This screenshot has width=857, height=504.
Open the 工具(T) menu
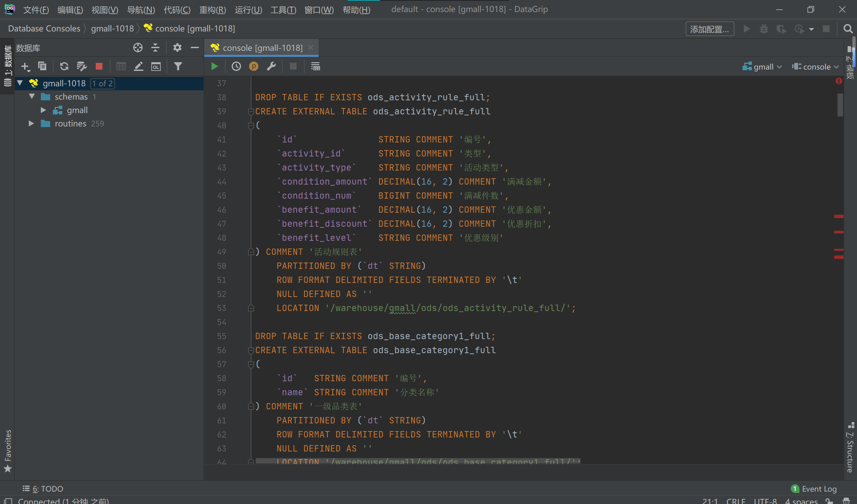tap(283, 9)
